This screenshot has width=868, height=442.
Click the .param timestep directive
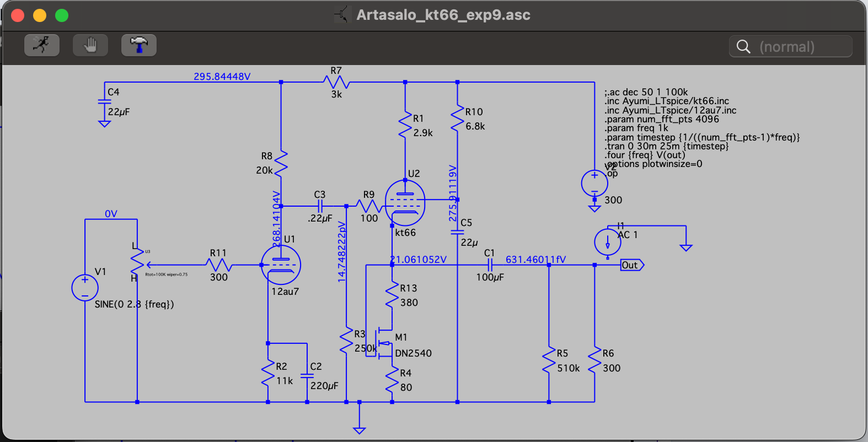click(x=702, y=137)
